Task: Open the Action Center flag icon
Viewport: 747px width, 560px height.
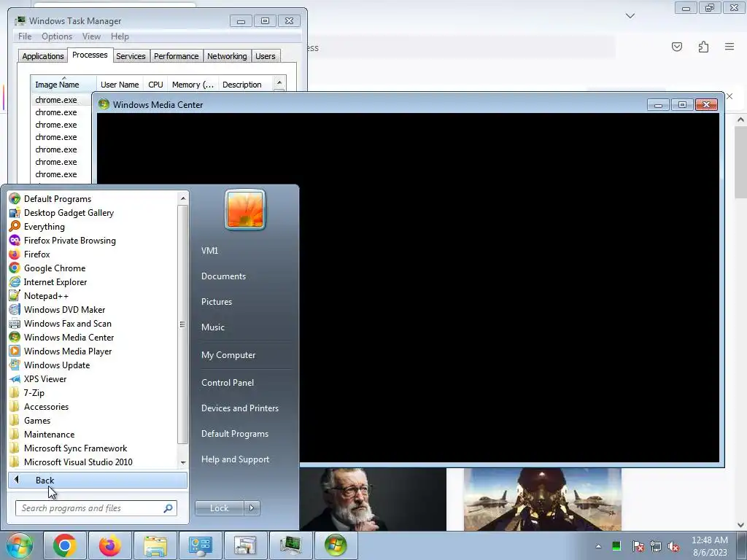Action: click(x=638, y=546)
